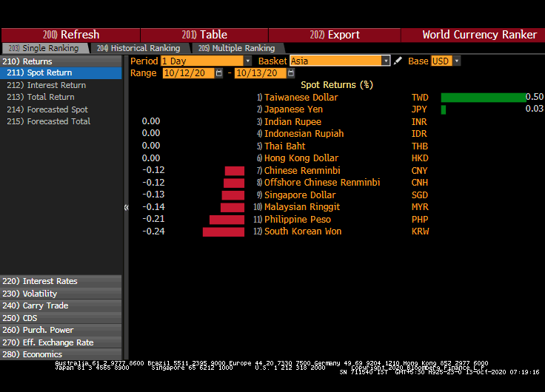Click the green Taiwanese Dollar return bar
545x392 pixels.
[481, 98]
